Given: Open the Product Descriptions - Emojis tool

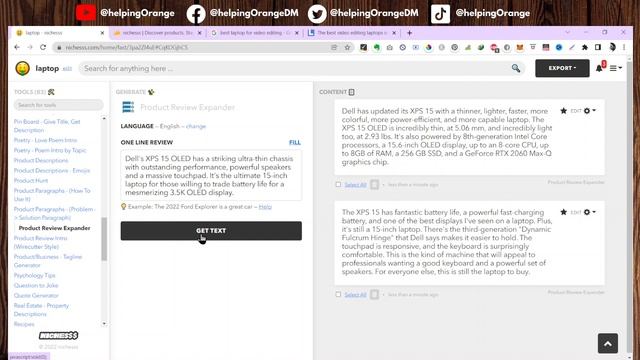Looking at the screenshot, I should (52, 171).
